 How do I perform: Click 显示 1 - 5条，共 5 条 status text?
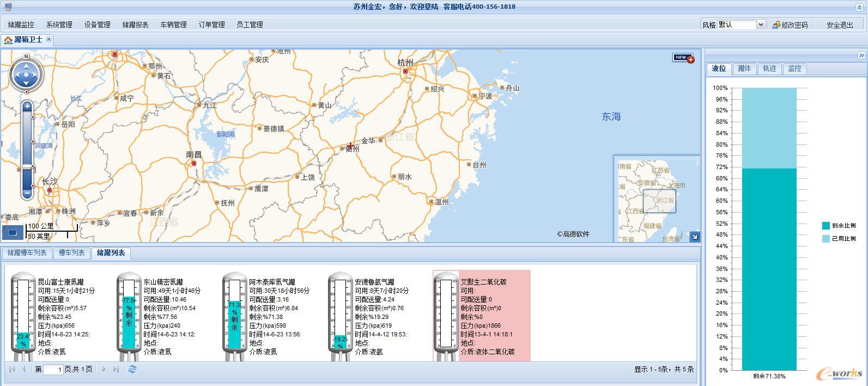point(664,369)
